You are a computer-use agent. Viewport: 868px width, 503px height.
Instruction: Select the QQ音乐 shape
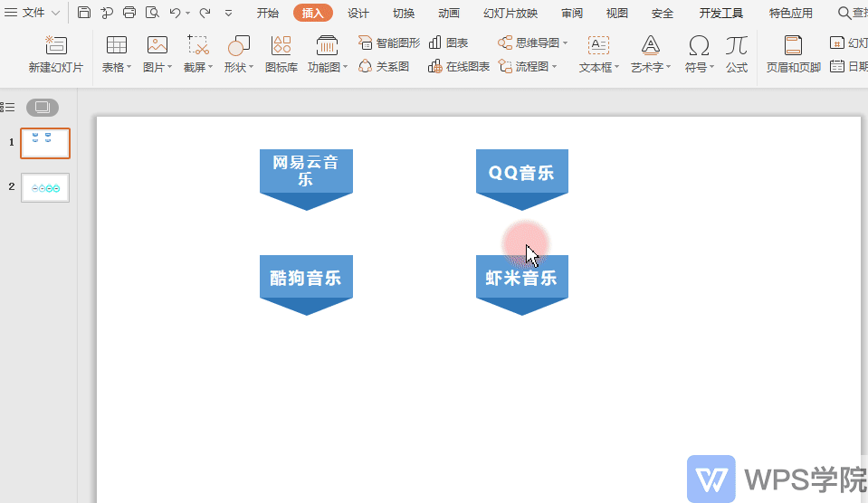pyautogui.click(x=522, y=179)
